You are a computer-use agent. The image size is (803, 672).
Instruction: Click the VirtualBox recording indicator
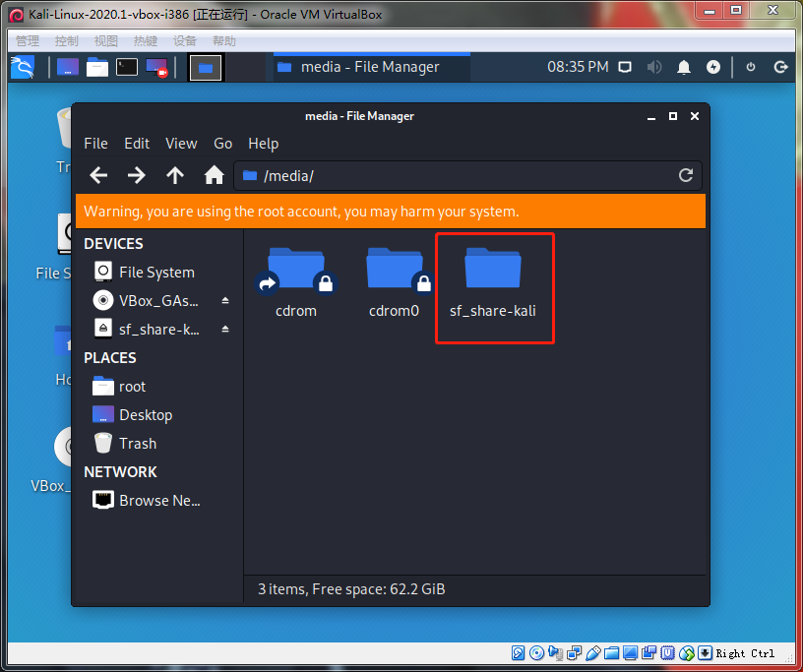[x=649, y=653]
